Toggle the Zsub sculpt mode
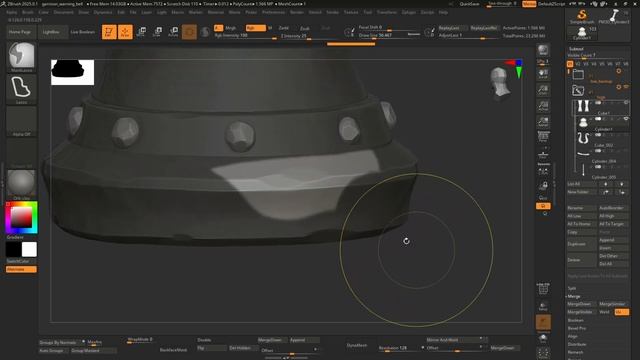 pos(304,28)
